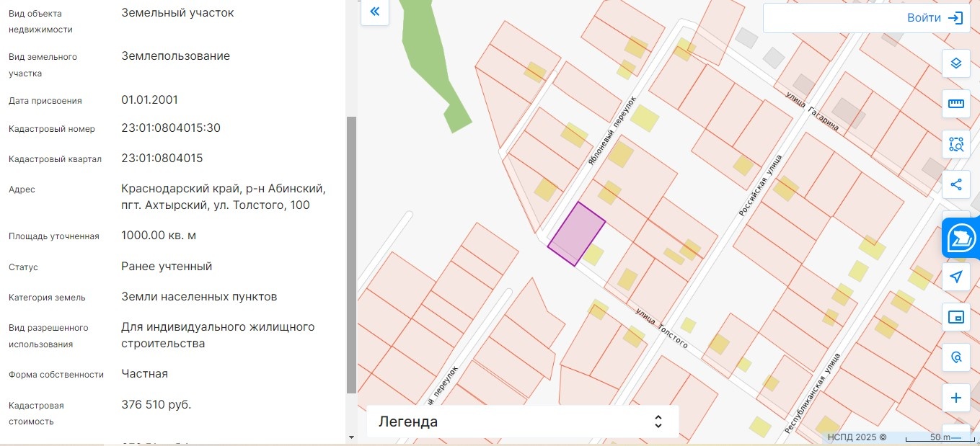Zoom in with the plus button
Image resolution: width=980 pixels, height=446 pixels.
[956, 398]
